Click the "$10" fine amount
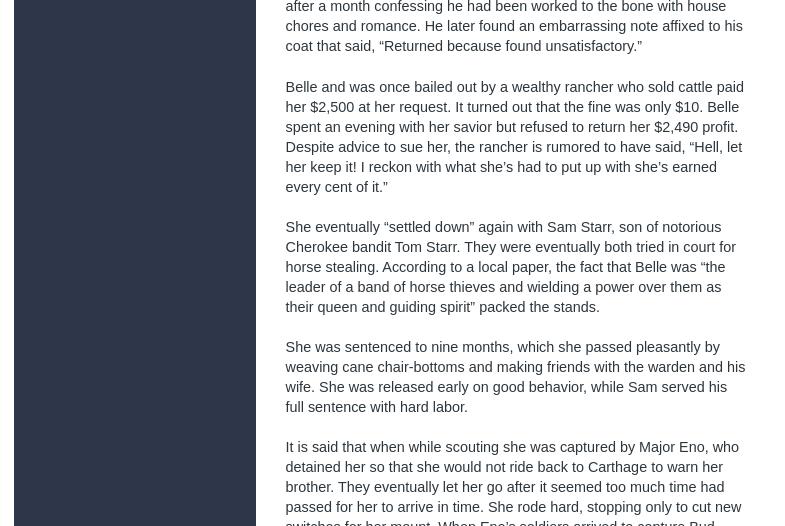The height and width of the screenshot is (526, 785). click(687, 107)
